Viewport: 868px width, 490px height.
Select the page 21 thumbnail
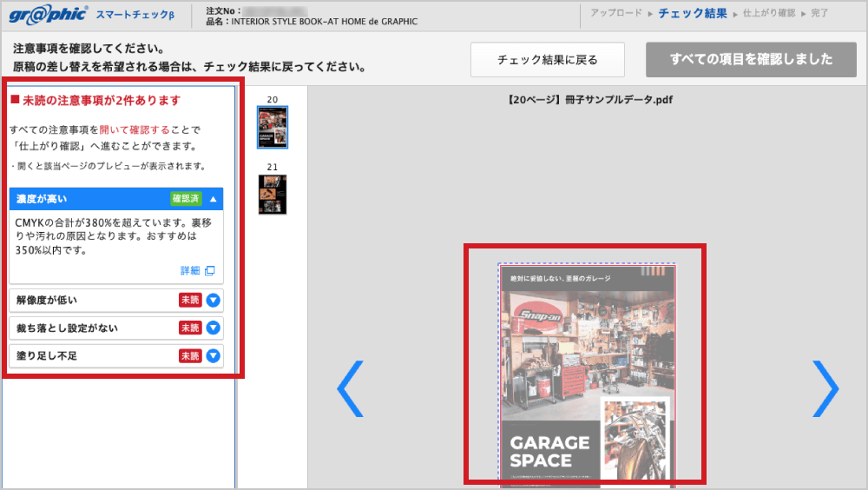click(x=273, y=195)
